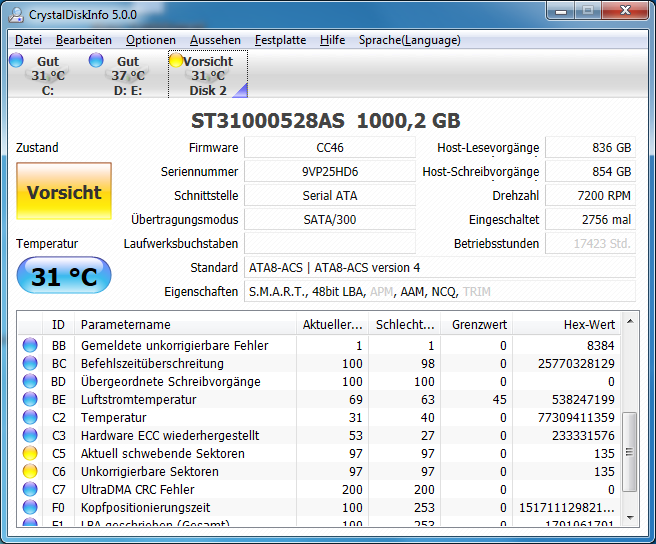Click yellow icon for Unkorrigierbare Sektoren
The image size is (656, 544).
pos(30,471)
